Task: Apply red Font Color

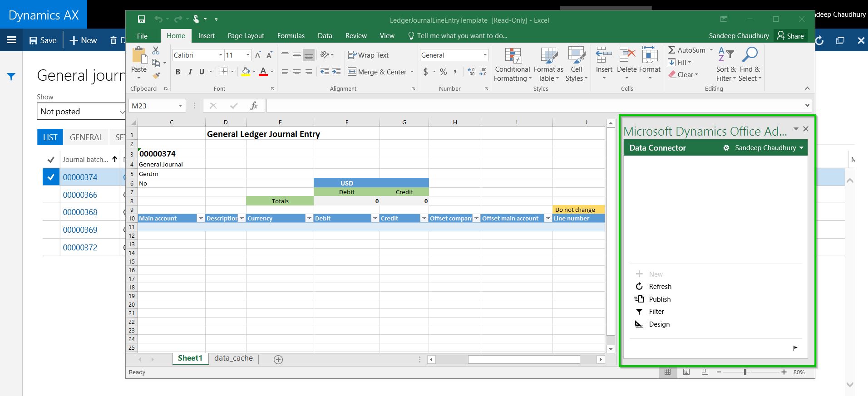Action: [x=263, y=72]
